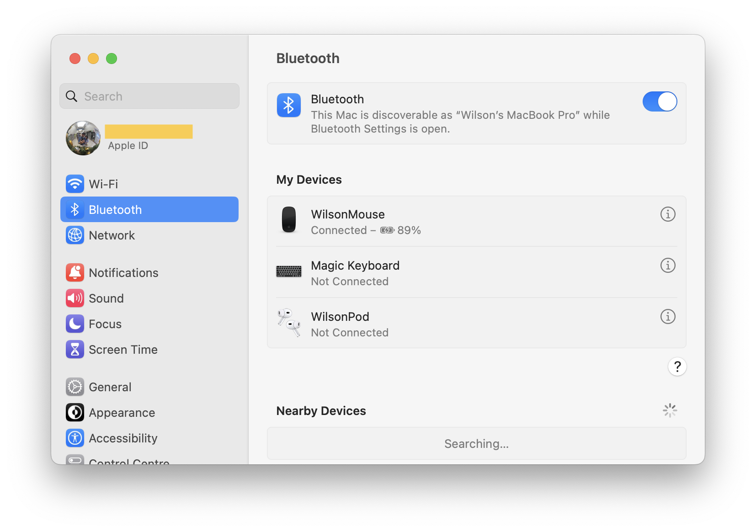Click the discoverable as Wilson's MacBook Pro text

point(460,122)
